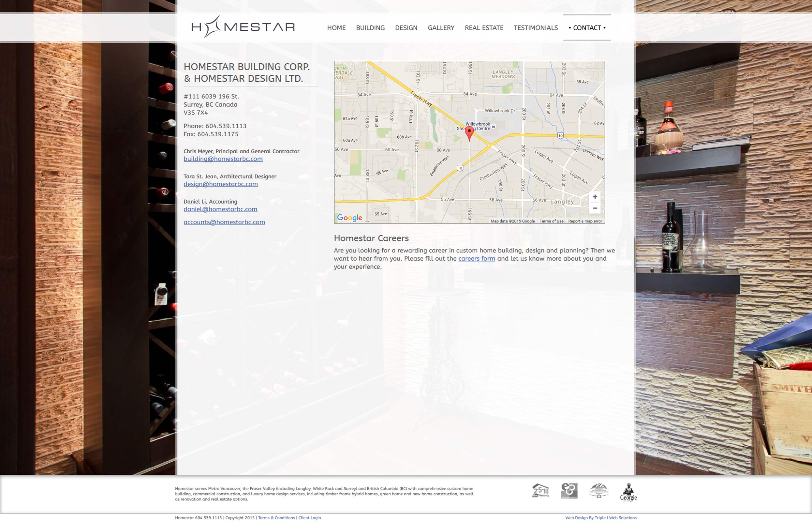Open the Design menu item
The height and width of the screenshot is (522, 812).
pyautogui.click(x=406, y=28)
